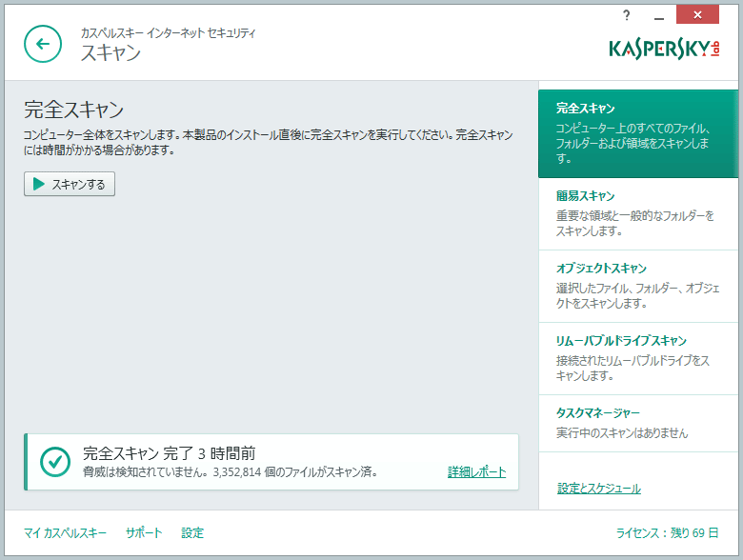Click the 完全スキャン 完了 3 時間前 status text
This screenshot has height=560, width=743.
click(x=170, y=453)
